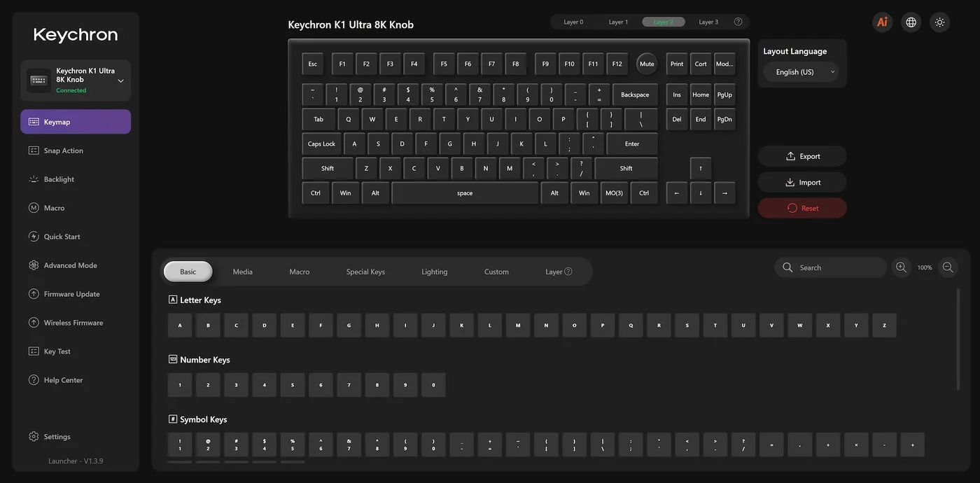Open Wireless Firmware in sidebar
Image resolution: width=980 pixels, height=483 pixels.
tap(76, 323)
